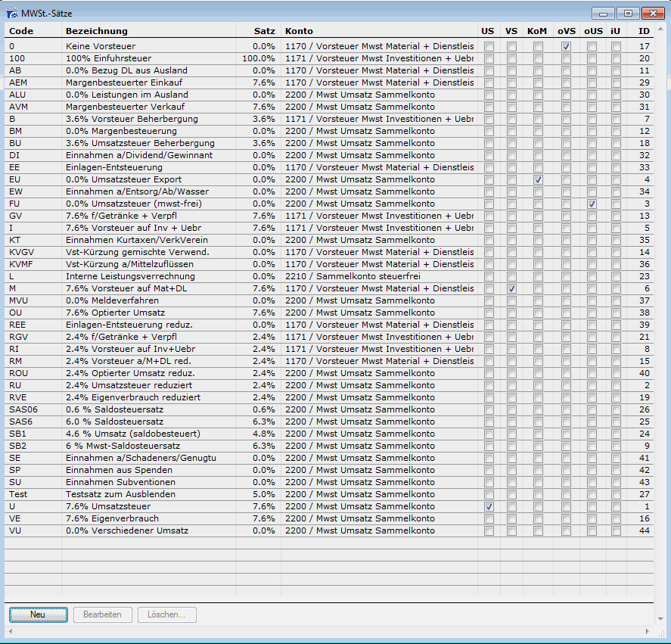Viewport: 671px width, 644px height.
Task: Uncheck the oVS checkbox for code 0
Action: pos(566,46)
